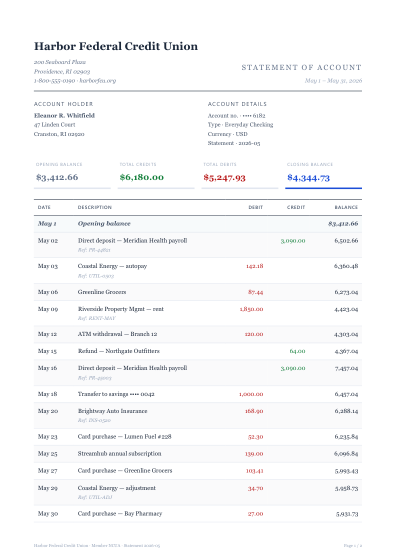Select the account holder name 'Eleanor R. Whitfield'
The image size is (396, 560).
(64, 115)
